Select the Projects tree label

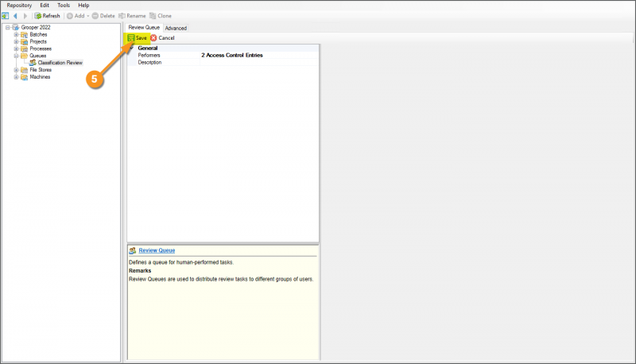[38, 41]
